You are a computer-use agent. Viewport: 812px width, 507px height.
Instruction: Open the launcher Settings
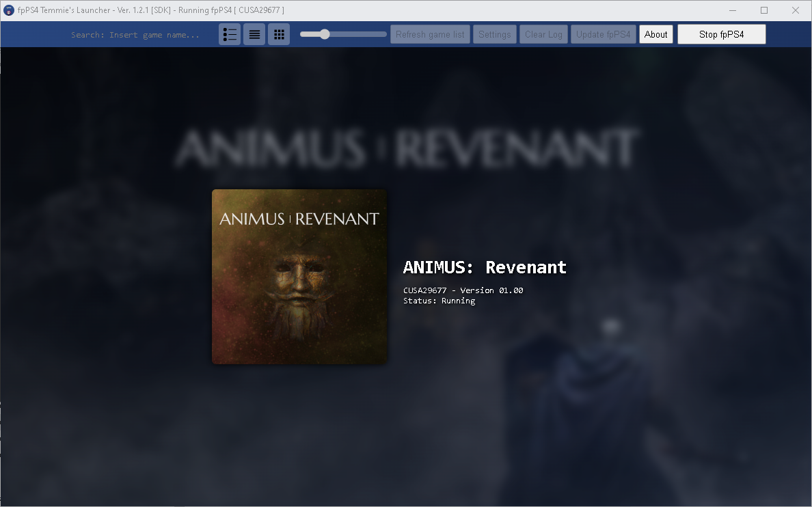pyautogui.click(x=494, y=33)
